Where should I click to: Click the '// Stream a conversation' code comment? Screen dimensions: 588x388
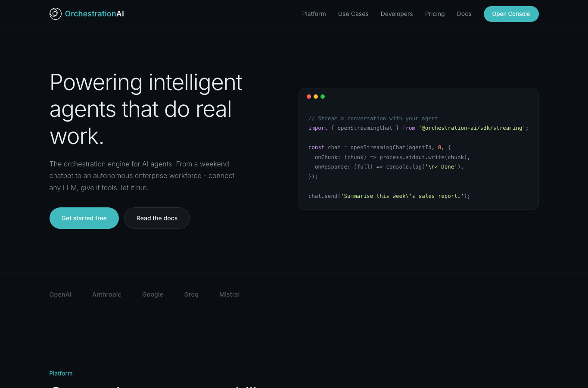coord(373,118)
